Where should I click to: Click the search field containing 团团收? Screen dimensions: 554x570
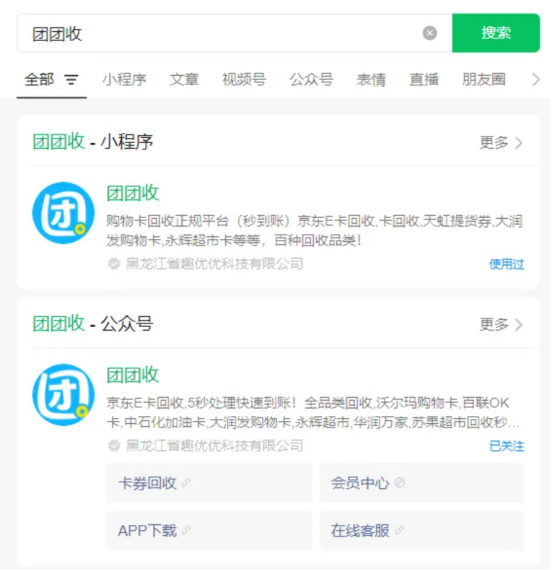point(235,33)
